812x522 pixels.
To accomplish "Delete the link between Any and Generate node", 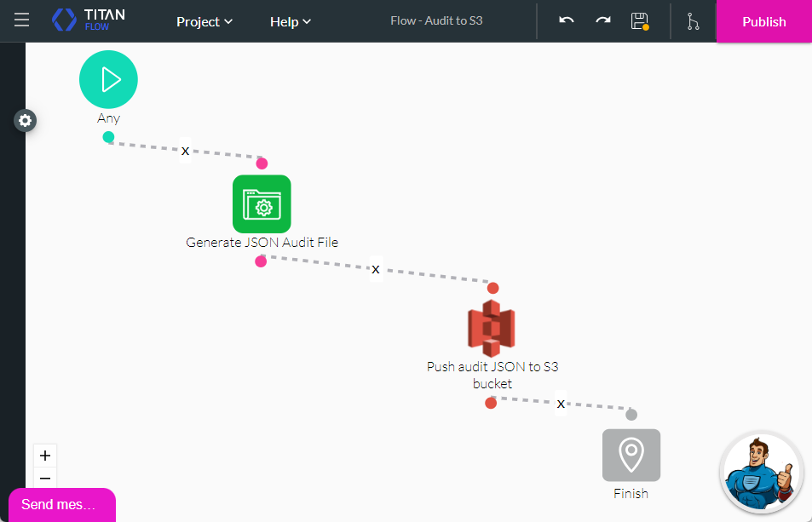I will 185,151.
